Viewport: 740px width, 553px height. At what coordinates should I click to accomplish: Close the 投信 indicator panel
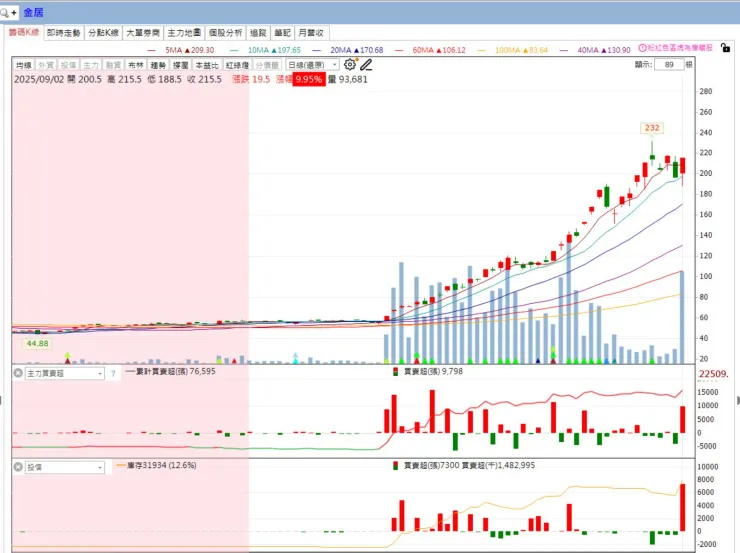tap(18, 467)
